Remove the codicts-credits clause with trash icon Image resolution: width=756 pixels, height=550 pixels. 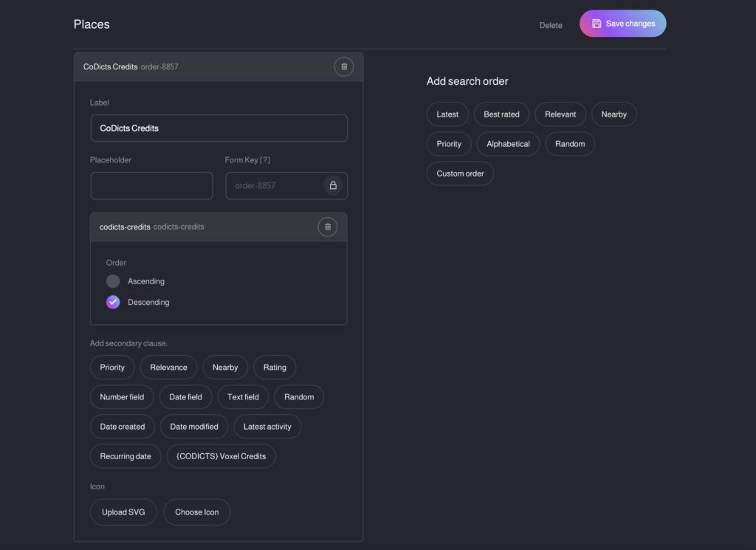327,227
